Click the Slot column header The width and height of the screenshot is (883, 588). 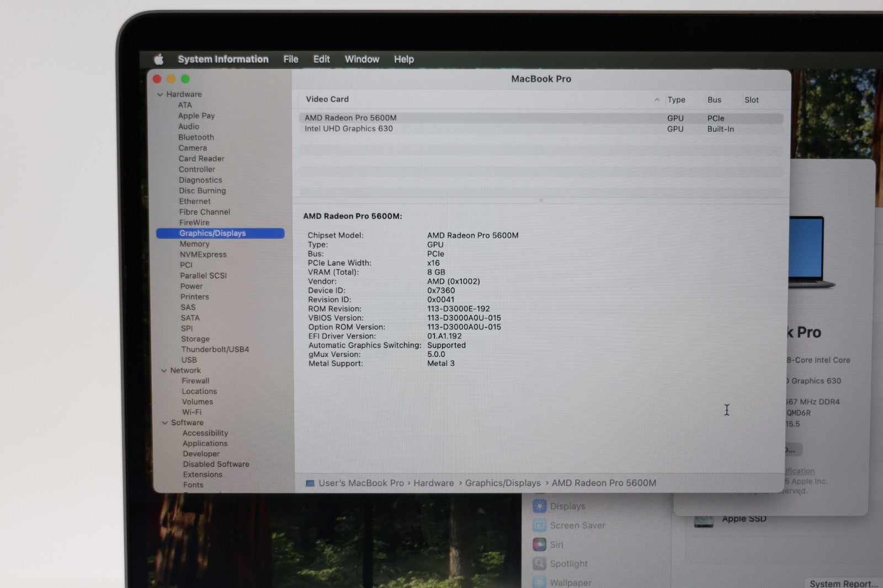pyautogui.click(x=752, y=100)
